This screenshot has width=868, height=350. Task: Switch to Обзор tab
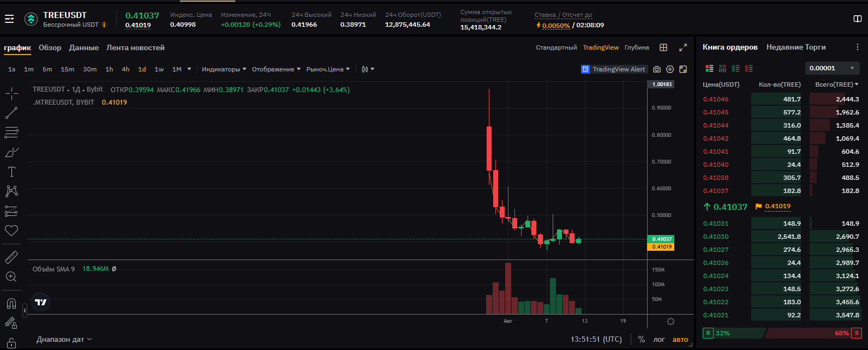pyautogui.click(x=50, y=47)
